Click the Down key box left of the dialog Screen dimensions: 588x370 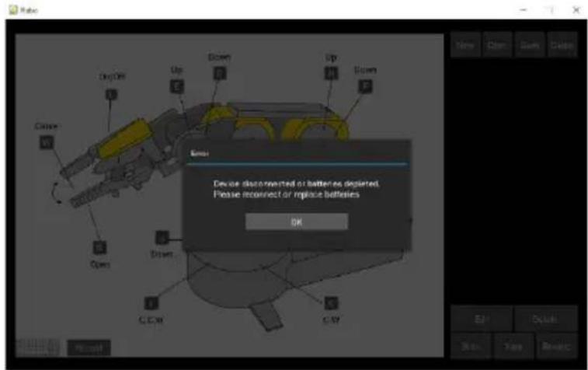(162, 237)
